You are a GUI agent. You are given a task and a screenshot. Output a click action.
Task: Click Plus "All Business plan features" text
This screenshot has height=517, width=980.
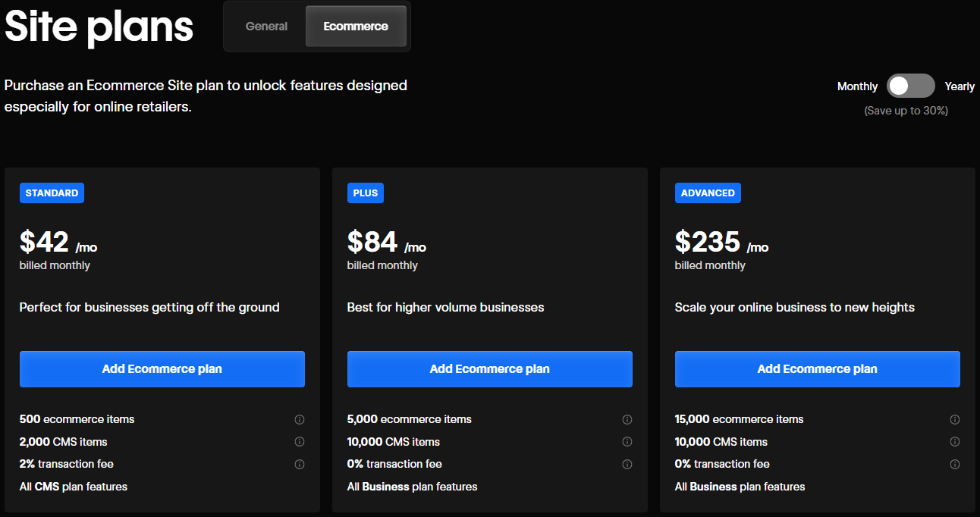413,487
